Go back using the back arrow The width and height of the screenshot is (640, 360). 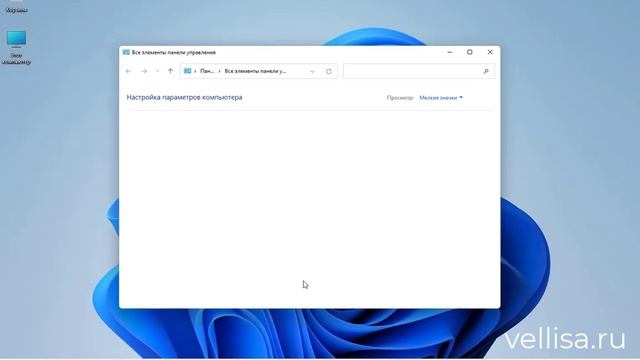(x=128, y=71)
